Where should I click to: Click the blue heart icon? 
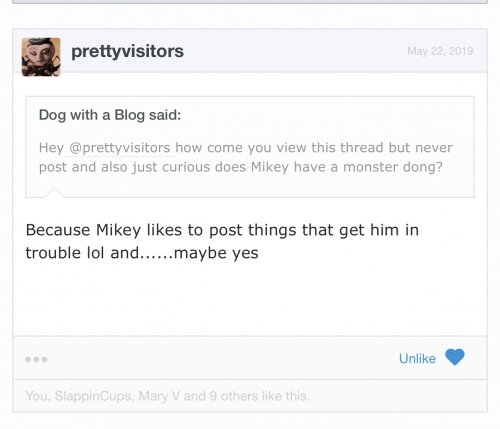click(x=455, y=357)
